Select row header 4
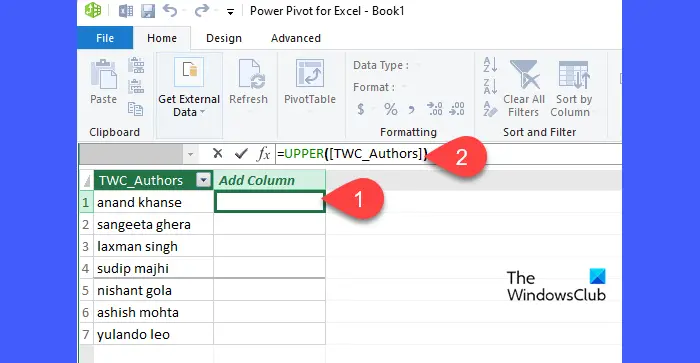This screenshot has height=363, width=700. tap(86, 268)
